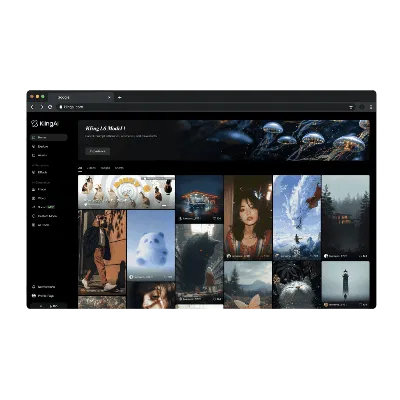
Task: Click the bell icon item near sidebar bottom
Action: (x=43, y=287)
